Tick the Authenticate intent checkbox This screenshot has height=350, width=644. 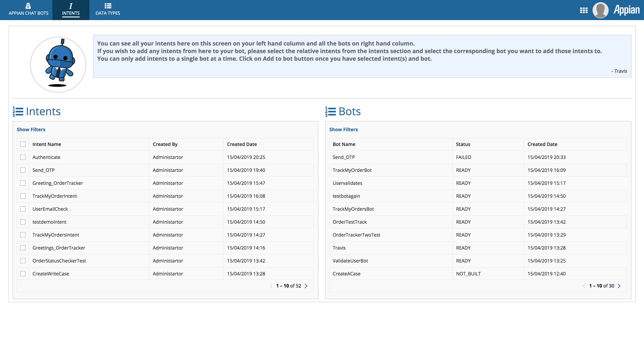point(23,157)
